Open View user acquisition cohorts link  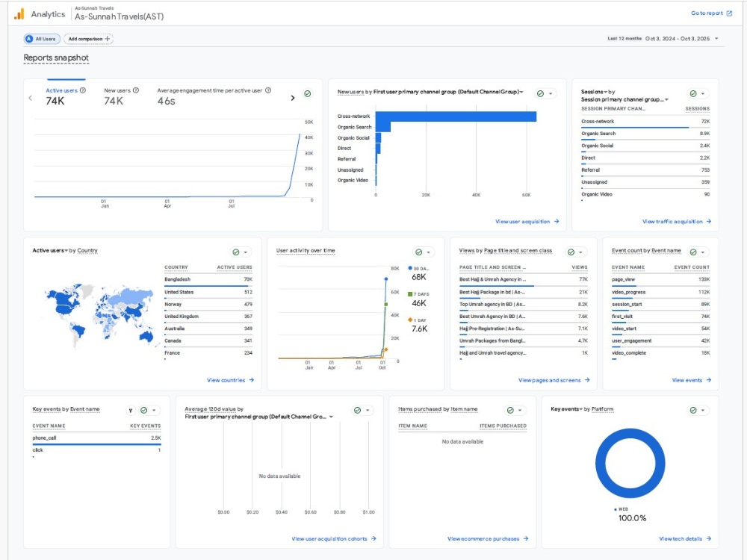[333, 538]
